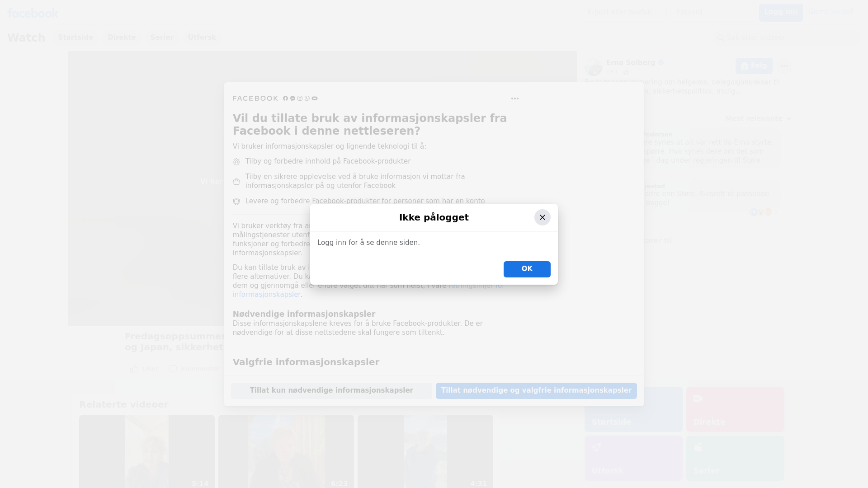Viewport: 868px width, 488px height.
Task: Select the Utforsk tab
Action: (202, 38)
